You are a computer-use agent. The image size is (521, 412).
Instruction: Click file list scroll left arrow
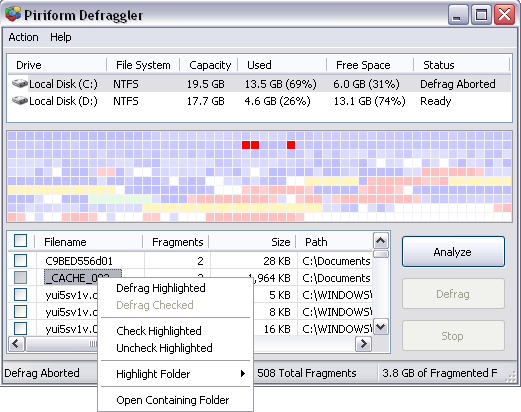click(16, 344)
